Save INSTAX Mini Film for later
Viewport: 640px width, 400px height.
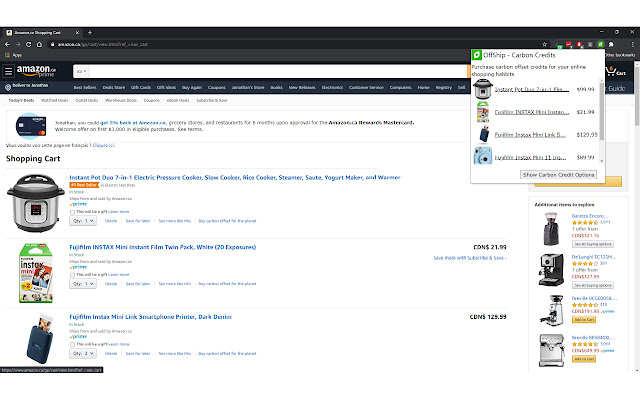138,284
